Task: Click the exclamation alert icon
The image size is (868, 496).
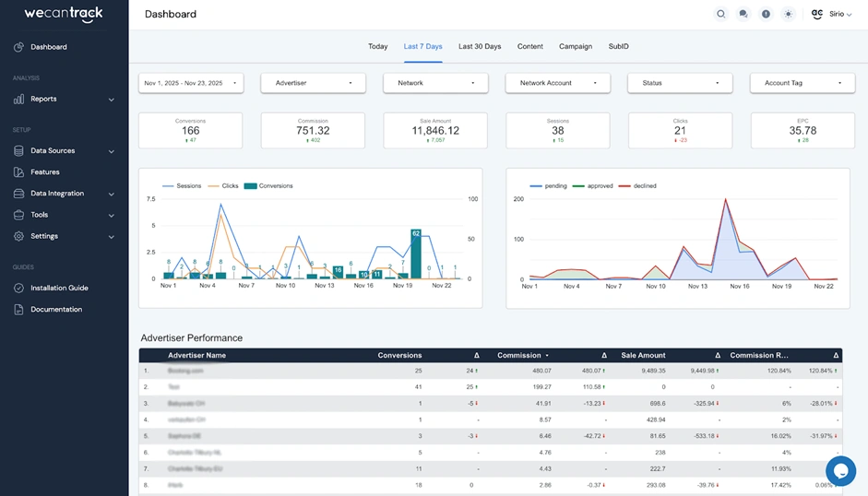Action: [766, 15]
